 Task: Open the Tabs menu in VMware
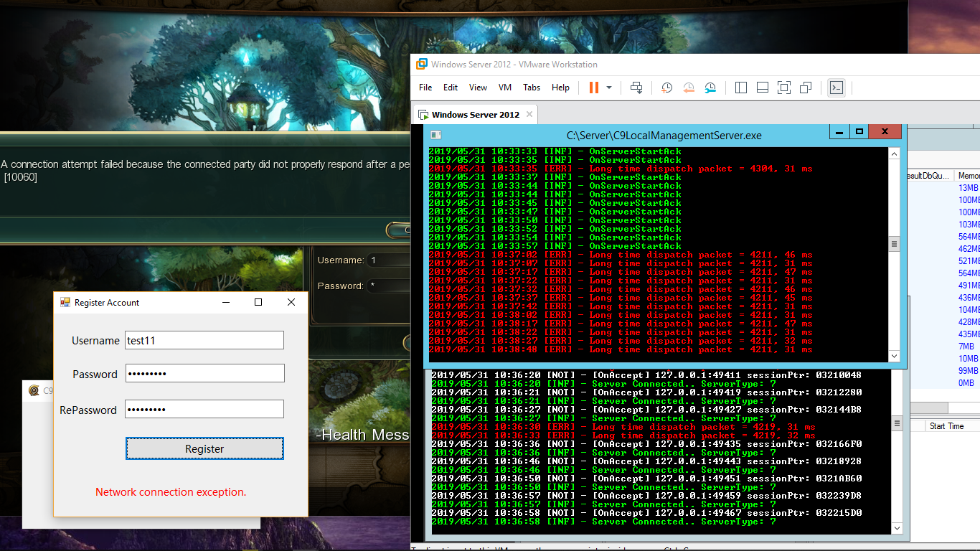[532, 88]
